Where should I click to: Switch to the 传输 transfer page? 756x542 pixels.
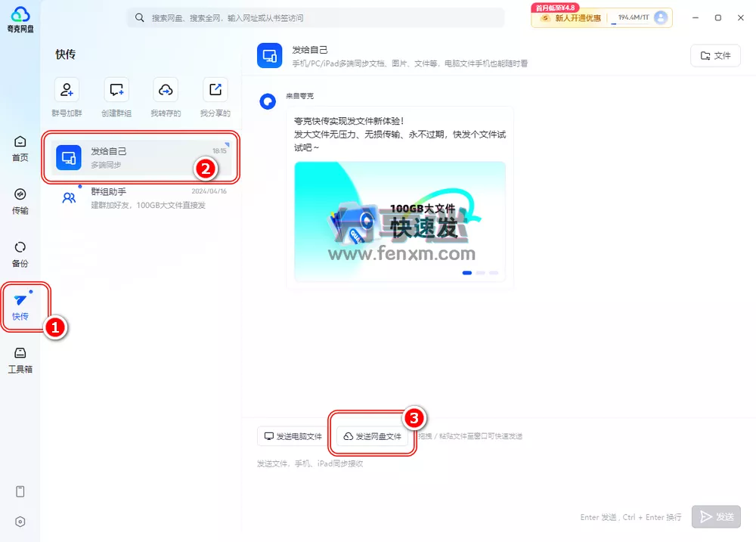20,198
